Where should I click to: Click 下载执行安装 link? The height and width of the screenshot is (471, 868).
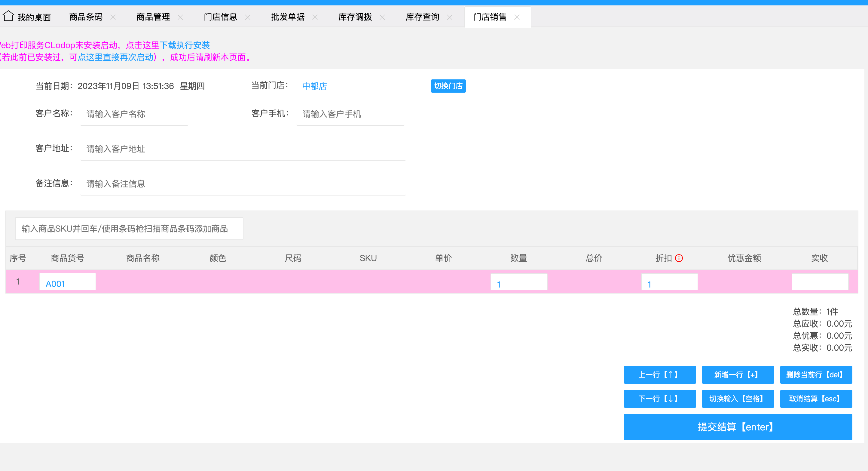point(185,45)
